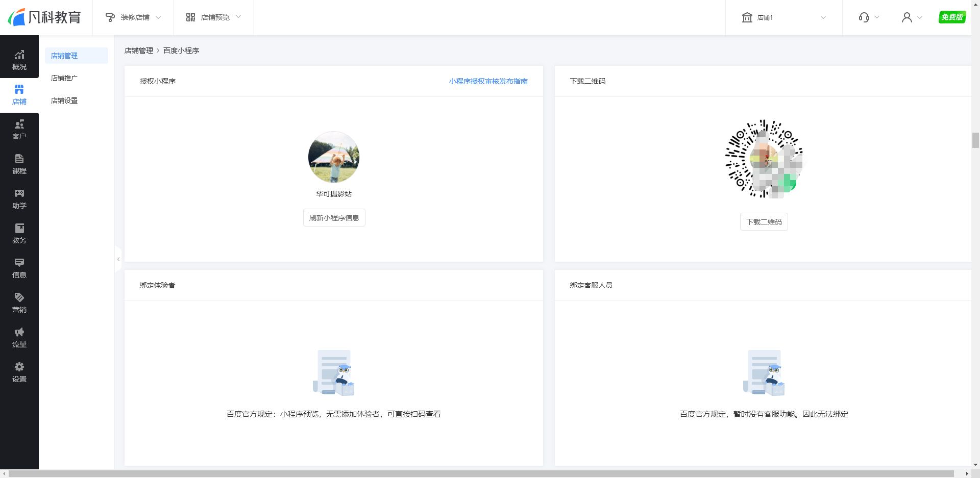Click the user account icon
This screenshot has height=478, width=980.
907,17
